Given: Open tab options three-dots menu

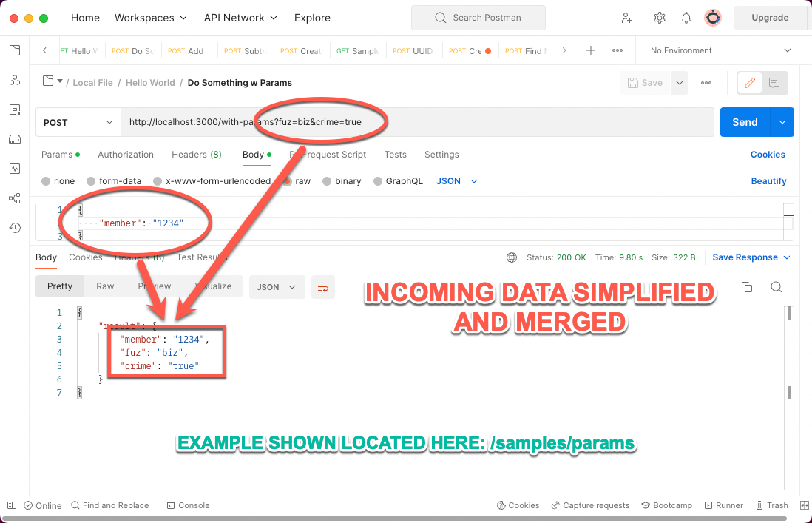Looking at the screenshot, I should click(x=618, y=50).
